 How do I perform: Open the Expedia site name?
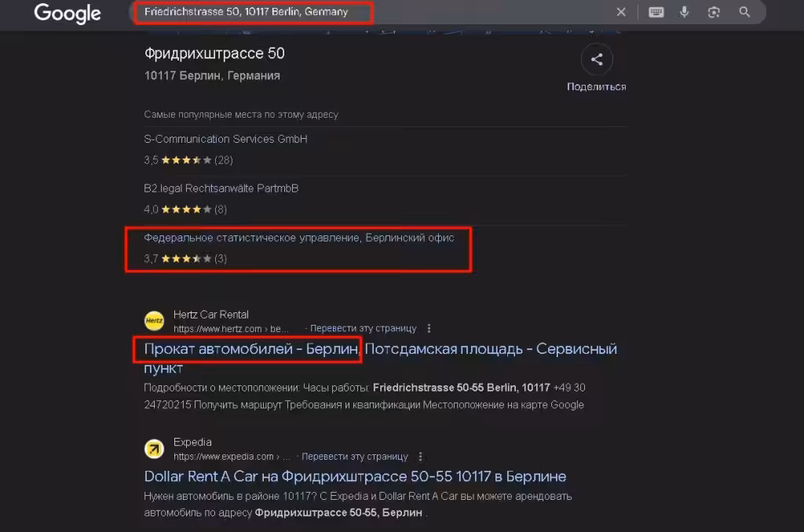[x=192, y=442]
